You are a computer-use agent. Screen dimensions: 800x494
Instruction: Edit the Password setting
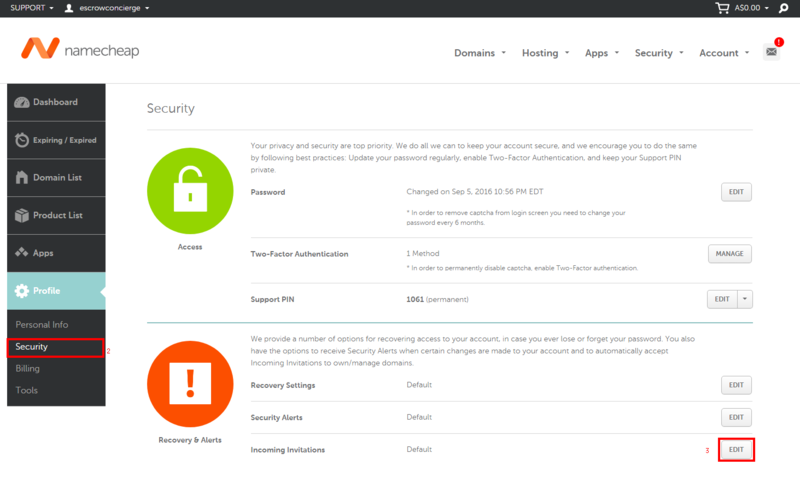tap(736, 193)
